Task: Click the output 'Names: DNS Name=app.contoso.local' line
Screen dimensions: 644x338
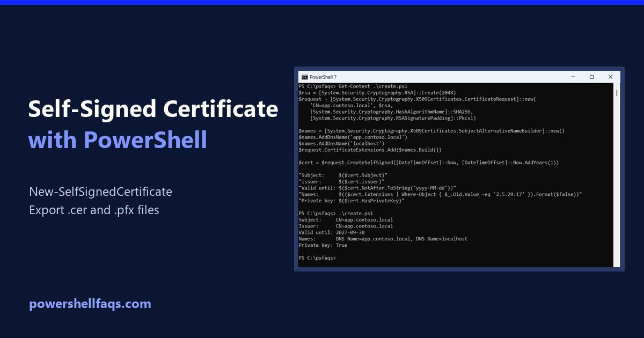Action: point(383,239)
